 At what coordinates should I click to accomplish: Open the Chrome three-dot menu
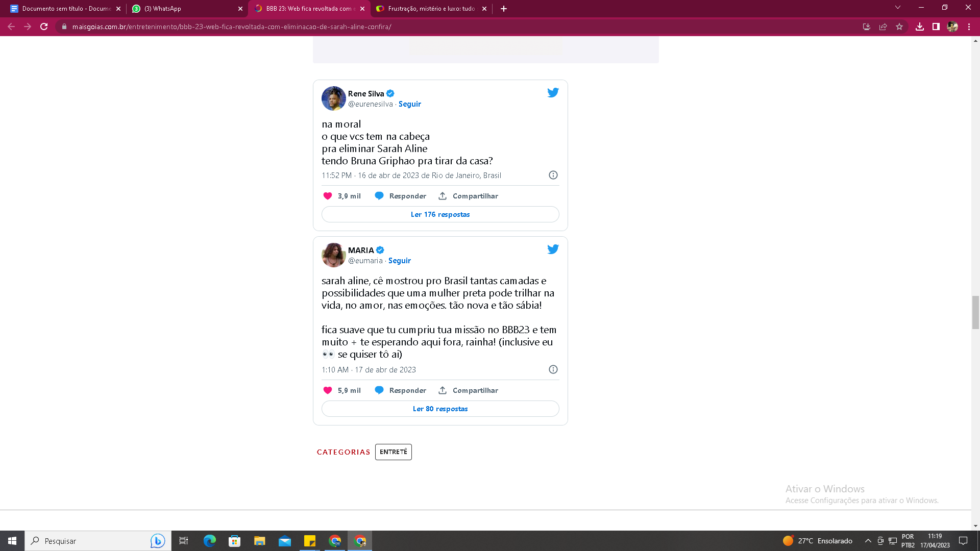pyautogui.click(x=969, y=27)
